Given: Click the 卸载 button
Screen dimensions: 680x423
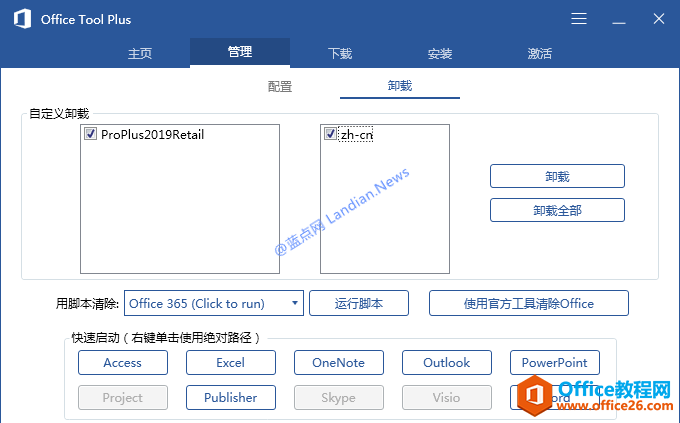Looking at the screenshot, I should coord(557,176).
